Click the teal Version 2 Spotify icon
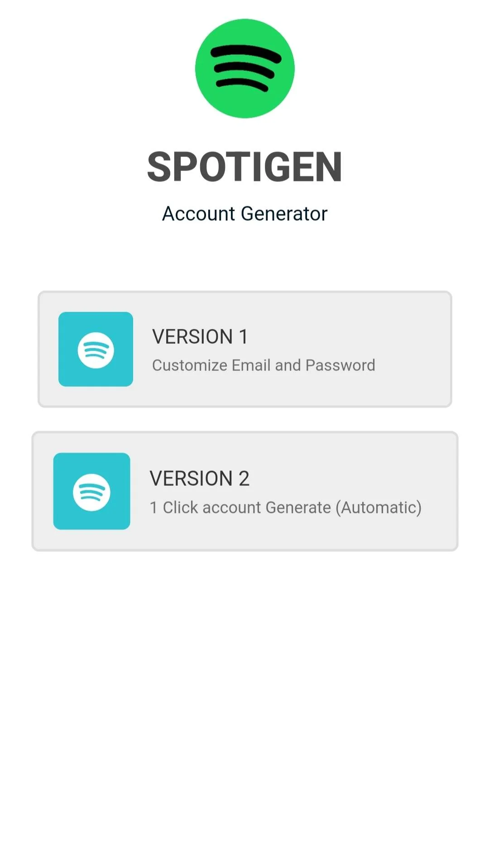 91,491
